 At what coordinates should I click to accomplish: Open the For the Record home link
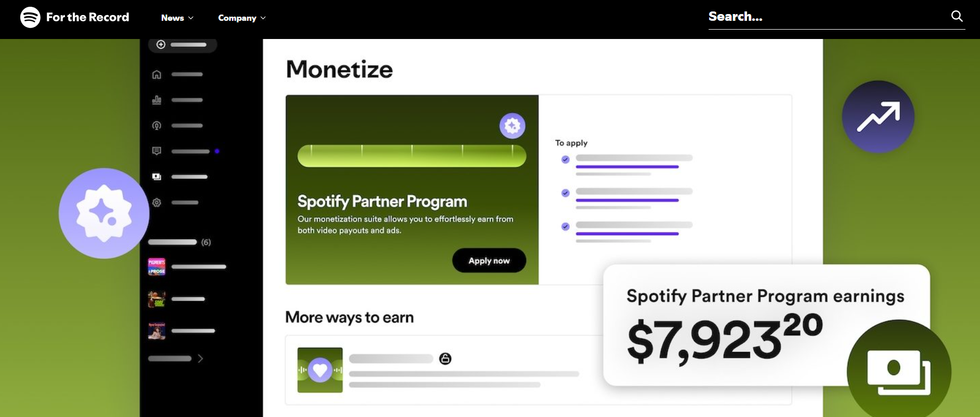(87, 17)
